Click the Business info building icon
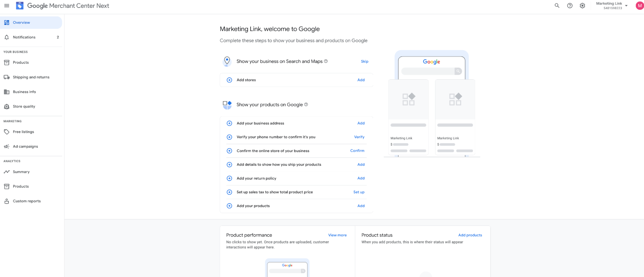This screenshot has width=644, height=277. (x=7, y=92)
